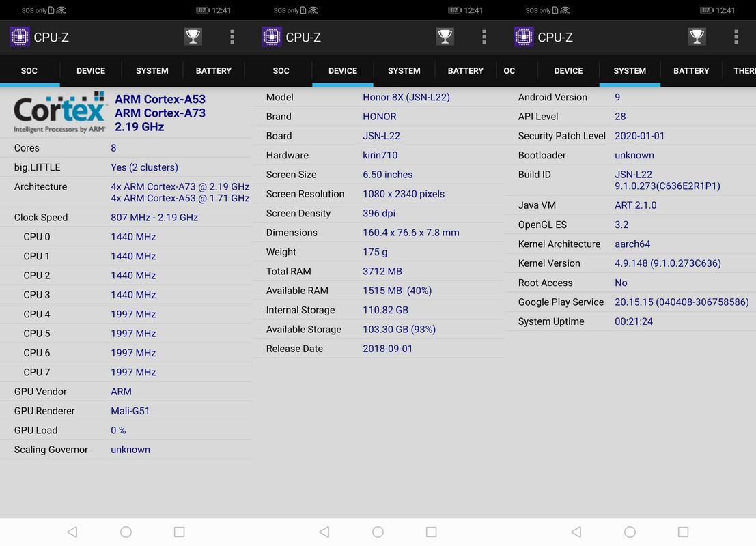Open trophy icon in left CPU-Z screen
The height and width of the screenshot is (546, 756).
point(193,37)
